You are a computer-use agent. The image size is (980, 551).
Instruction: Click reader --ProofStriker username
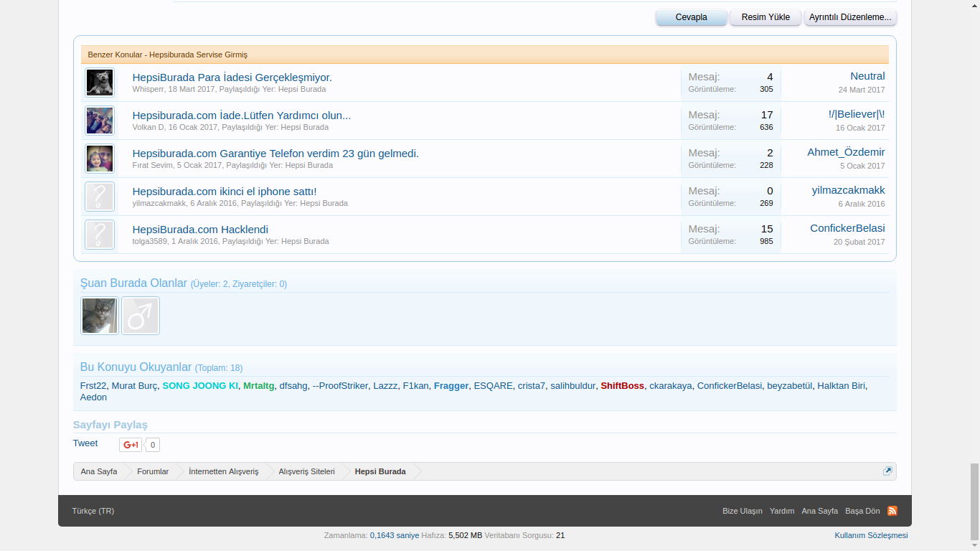[340, 385]
